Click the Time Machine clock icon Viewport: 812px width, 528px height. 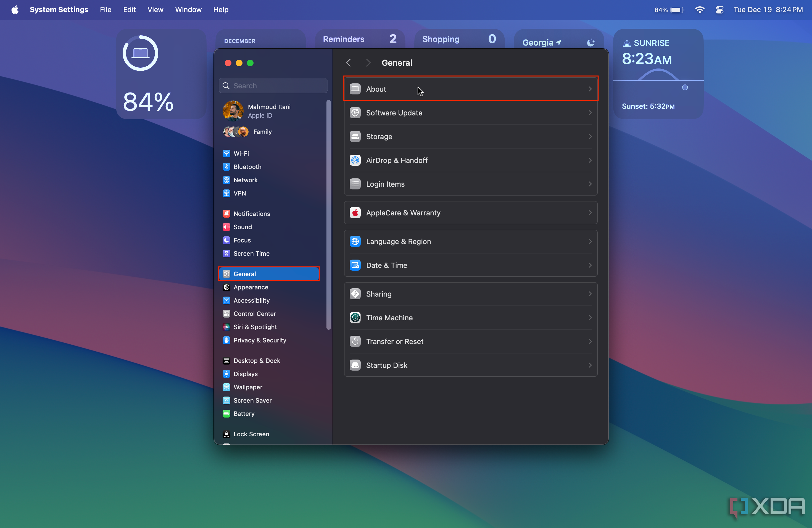[x=355, y=318]
